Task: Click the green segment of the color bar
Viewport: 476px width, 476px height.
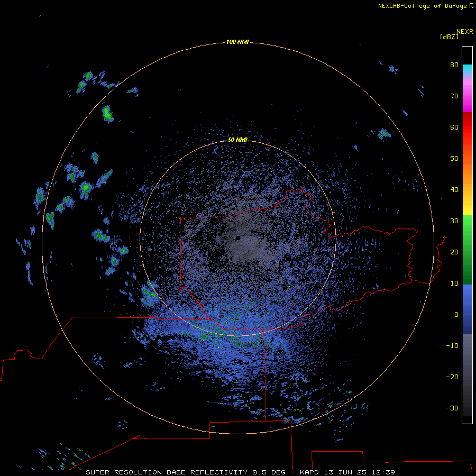Action: pos(467,250)
